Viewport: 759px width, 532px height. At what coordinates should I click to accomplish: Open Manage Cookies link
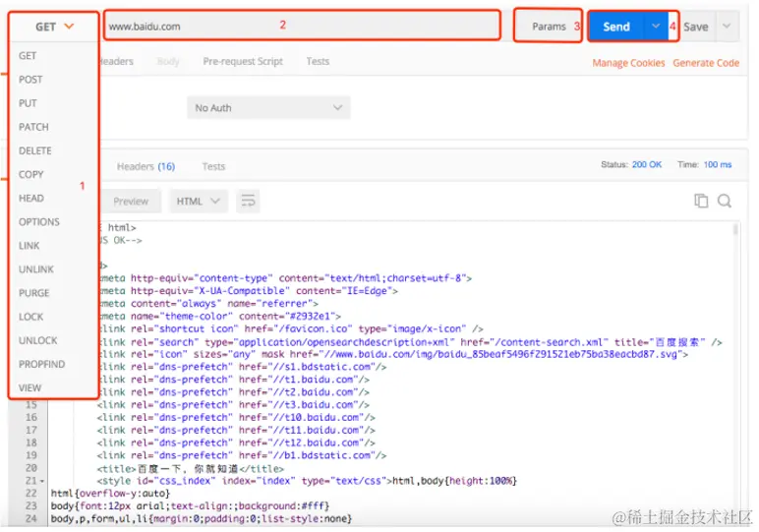(628, 63)
